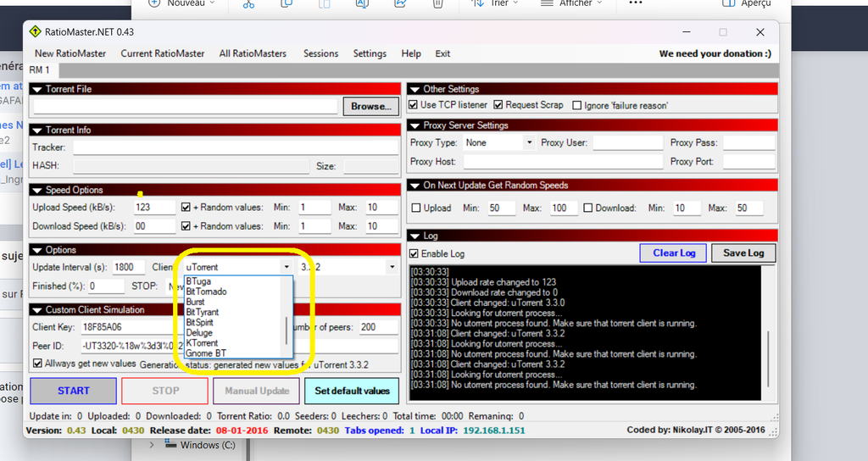Enable random Download speeds checkbox

588,208
